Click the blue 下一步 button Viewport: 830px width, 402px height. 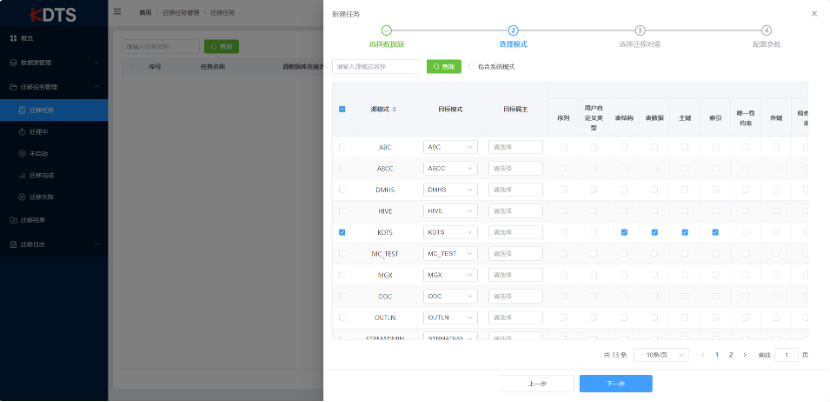coord(616,383)
